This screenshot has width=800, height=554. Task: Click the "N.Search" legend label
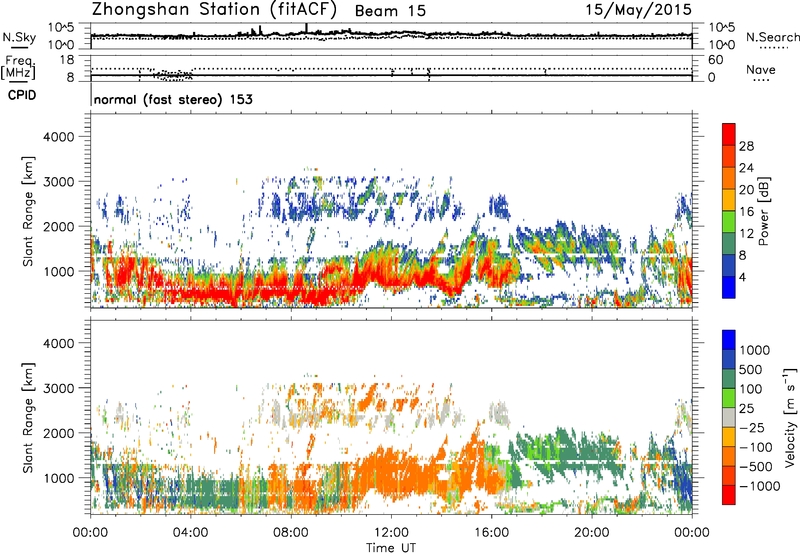click(772, 37)
